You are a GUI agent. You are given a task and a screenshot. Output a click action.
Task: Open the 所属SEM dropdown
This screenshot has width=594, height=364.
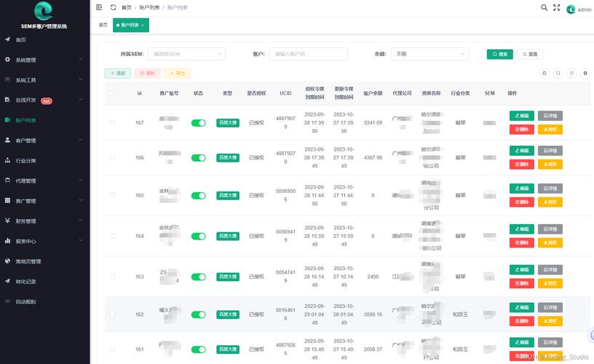point(186,54)
